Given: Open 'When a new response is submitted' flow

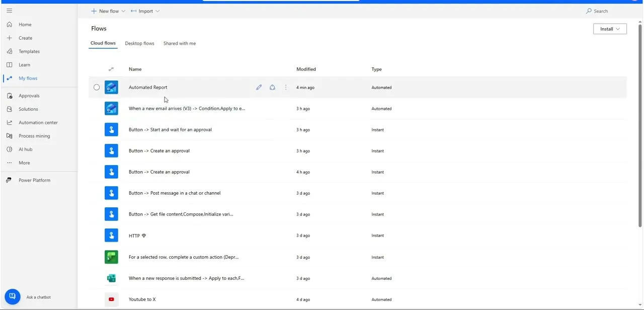Looking at the screenshot, I should [186, 278].
